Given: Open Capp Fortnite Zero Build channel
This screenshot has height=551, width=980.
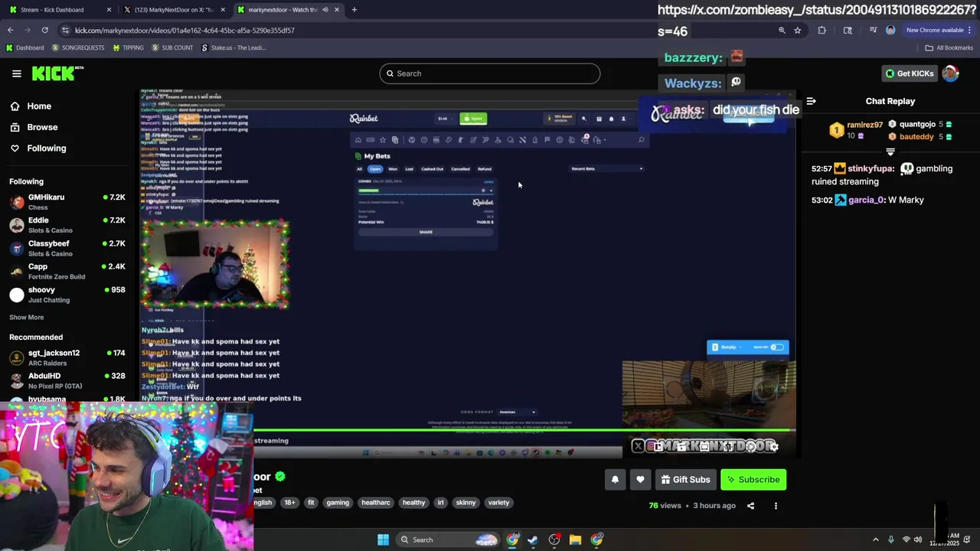Looking at the screenshot, I should pos(67,271).
